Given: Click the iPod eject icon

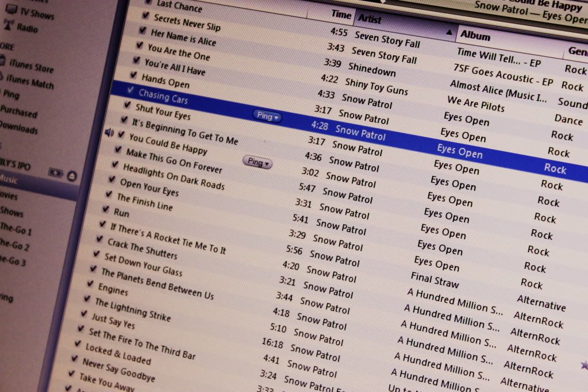Looking at the screenshot, I should coord(72,175).
